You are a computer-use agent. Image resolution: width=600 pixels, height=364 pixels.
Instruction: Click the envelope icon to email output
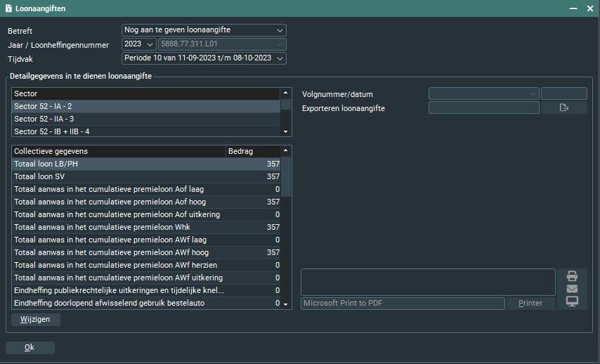pyautogui.click(x=572, y=288)
